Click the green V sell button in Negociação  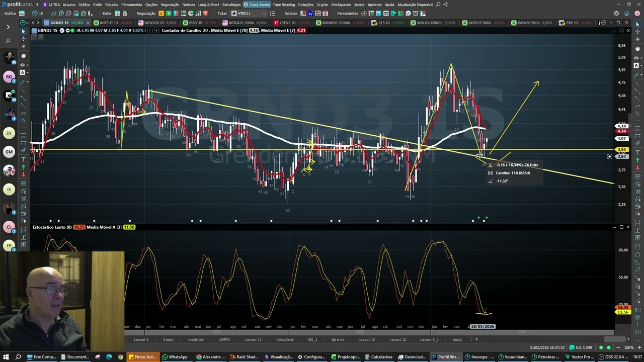(x=169, y=13)
